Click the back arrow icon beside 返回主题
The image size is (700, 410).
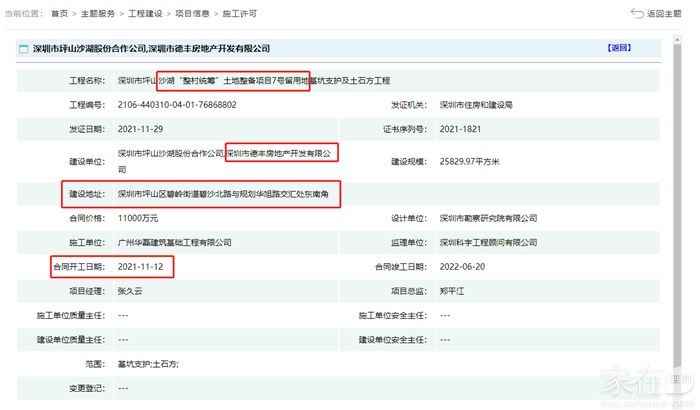pyautogui.click(x=637, y=13)
